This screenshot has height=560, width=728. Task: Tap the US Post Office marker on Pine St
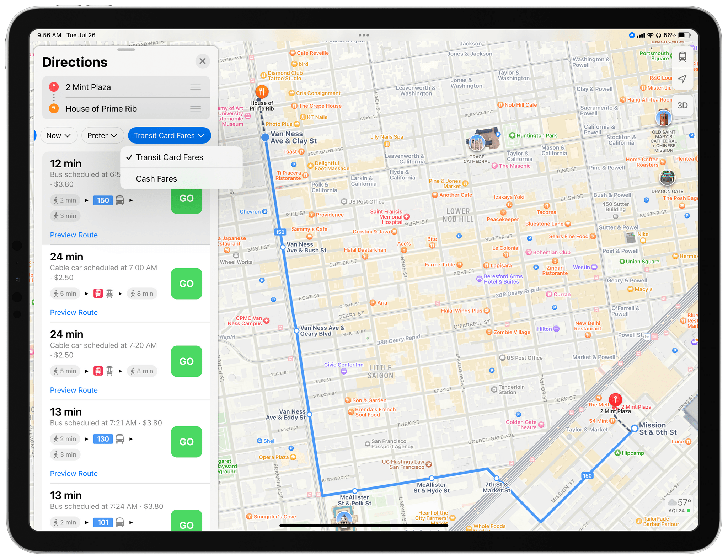click(x=344, y=201)
